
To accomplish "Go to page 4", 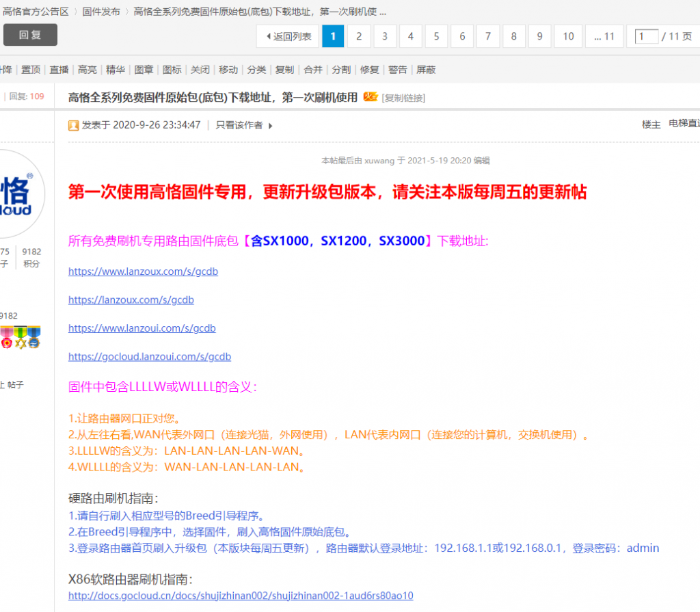I will pos(411,36).
